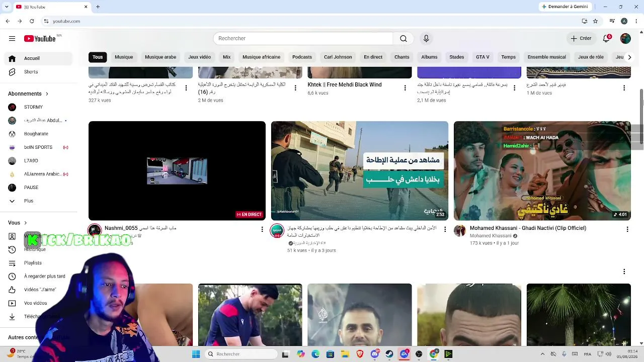Open Mohamed Khassani - Ghadi Nactivi video title
Viewport: 644px width, 362px height.
(x=528, y=228)
